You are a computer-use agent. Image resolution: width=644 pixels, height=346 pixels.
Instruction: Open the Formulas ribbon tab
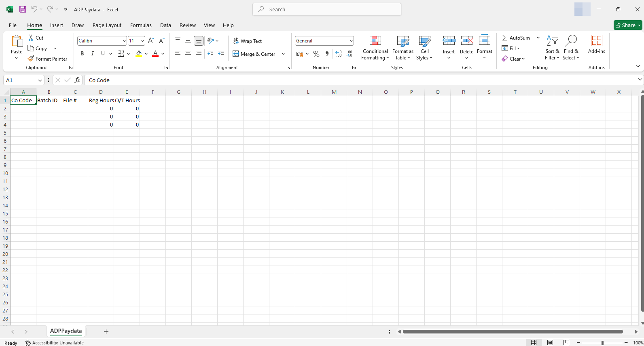point(141,25)
